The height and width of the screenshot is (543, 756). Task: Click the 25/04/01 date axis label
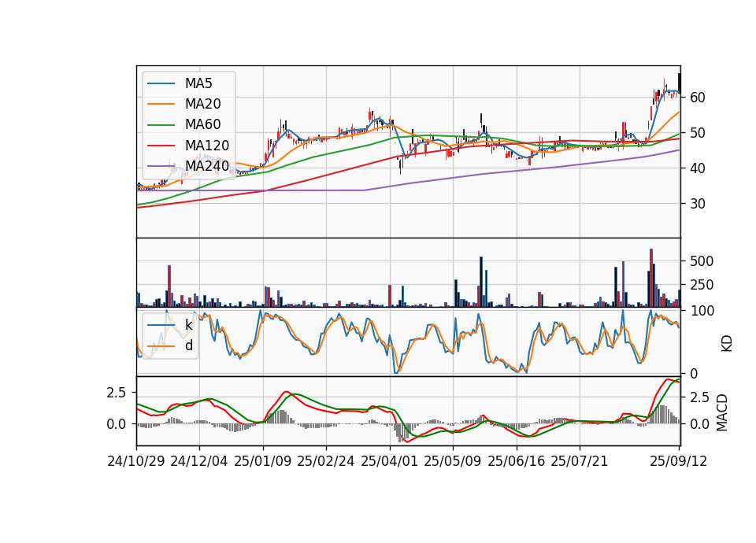coord(389,461)
